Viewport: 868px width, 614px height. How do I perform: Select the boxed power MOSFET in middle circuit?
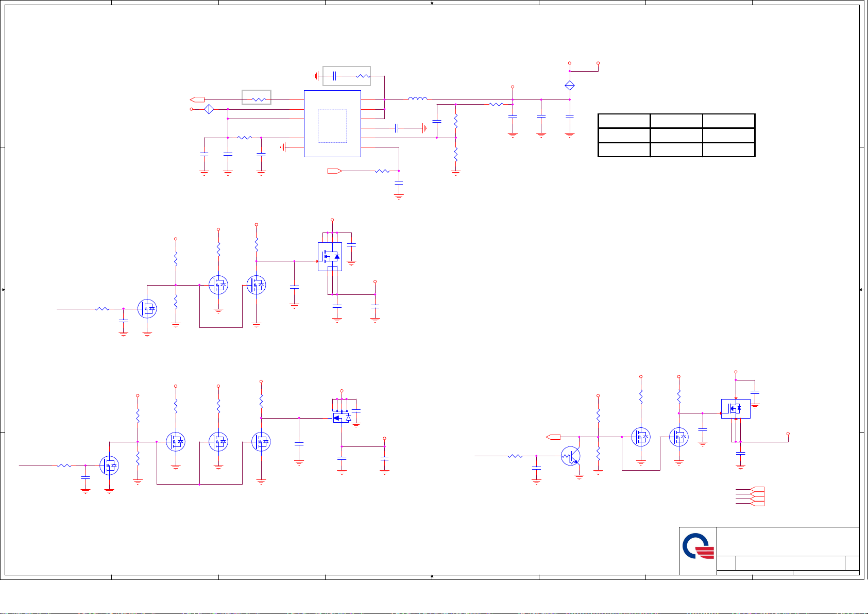pyautogui.click(x=330, y=257)
